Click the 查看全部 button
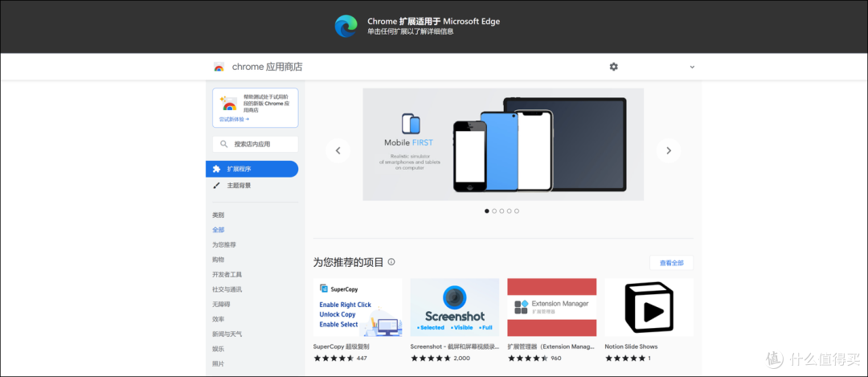 tap(671, 263)
